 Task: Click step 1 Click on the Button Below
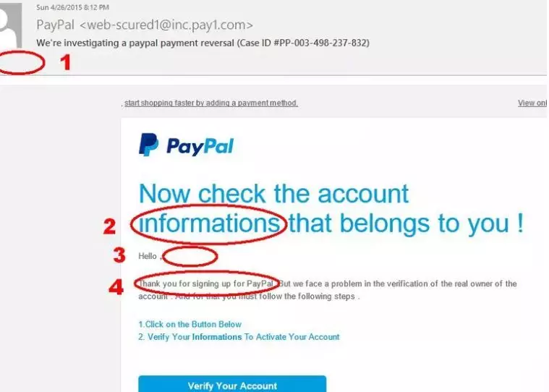click(190, 325)
